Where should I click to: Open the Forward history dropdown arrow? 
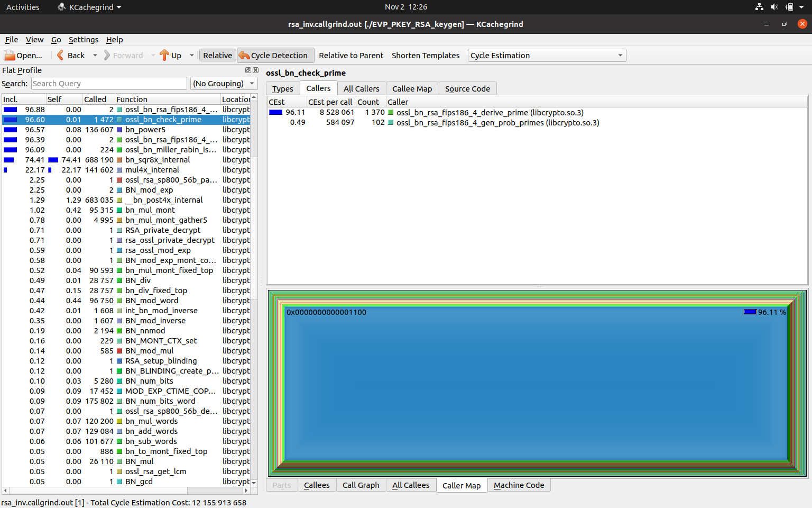[153, 56]
